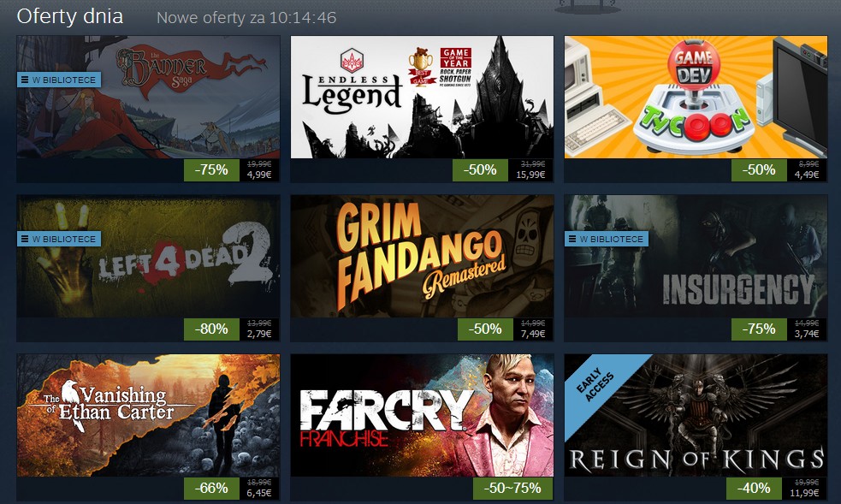841x504 pixels.
Task: Open Insurgency game banner
Action: 696,256
